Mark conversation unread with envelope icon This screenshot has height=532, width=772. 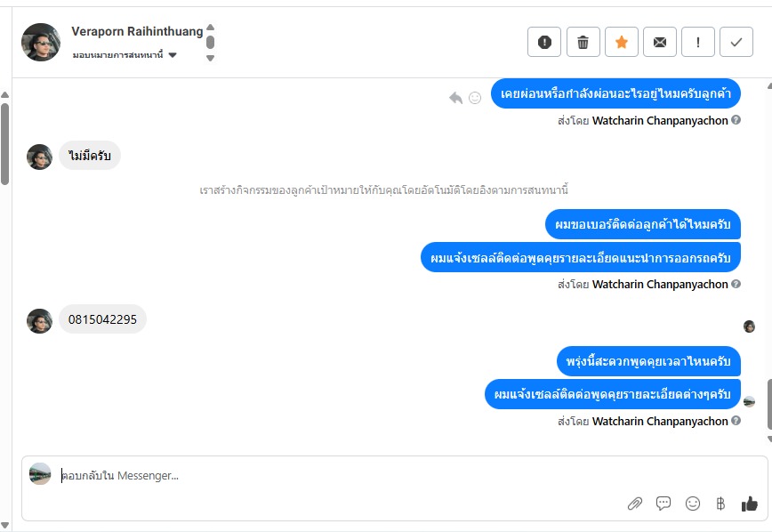[x=659, y=42]
